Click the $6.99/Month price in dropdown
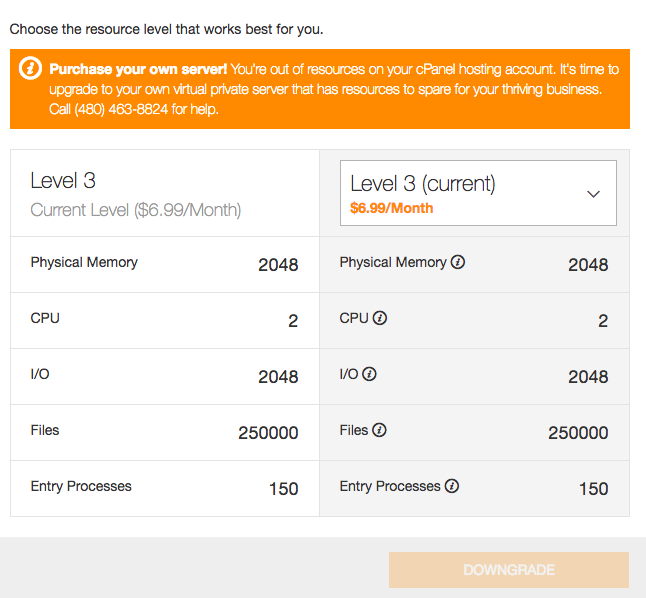The height and width of the screenshot is (598, 646). (391, 208)
